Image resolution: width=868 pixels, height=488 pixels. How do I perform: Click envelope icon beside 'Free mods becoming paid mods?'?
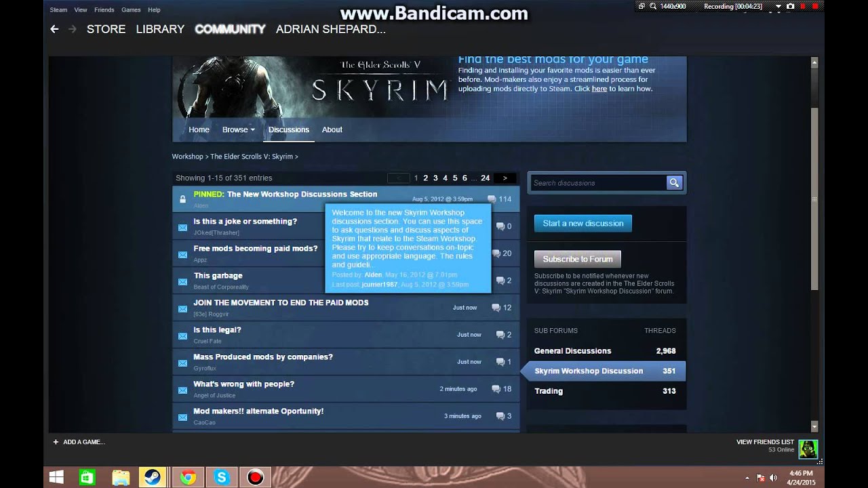(x=182, y=255)
